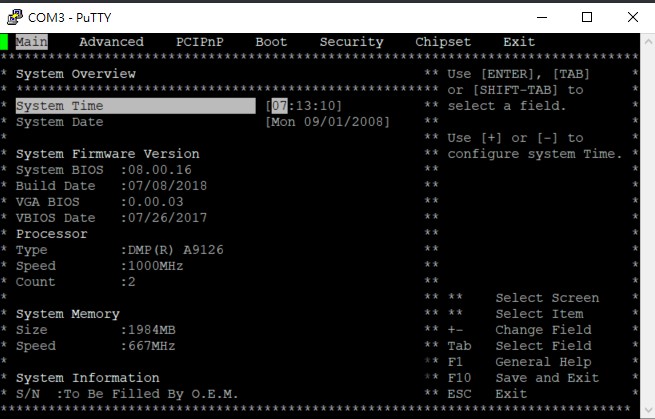Click the scrollbar down arrow
This screenshot has height=419, width=655.
(648, 410)
